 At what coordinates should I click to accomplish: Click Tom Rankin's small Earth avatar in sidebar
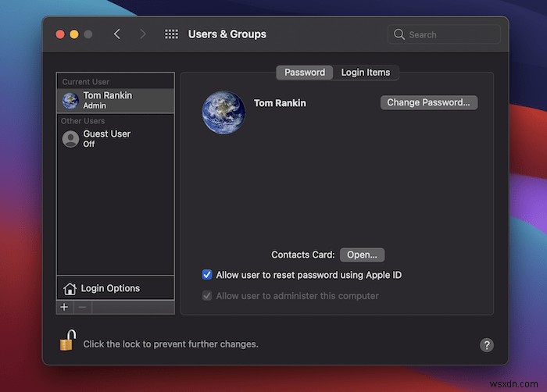tap(70, 101)
